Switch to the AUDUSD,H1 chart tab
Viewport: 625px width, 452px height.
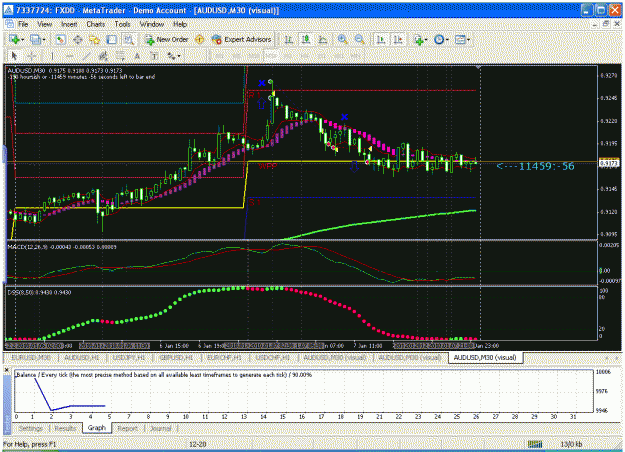click(x=82, y=358)
